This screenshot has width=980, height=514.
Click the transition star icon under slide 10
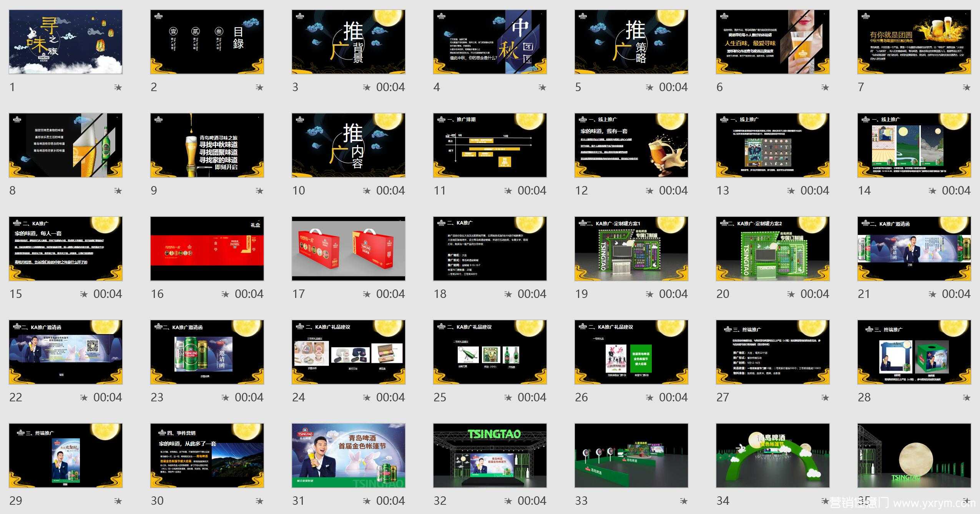[x=367, y=191]
